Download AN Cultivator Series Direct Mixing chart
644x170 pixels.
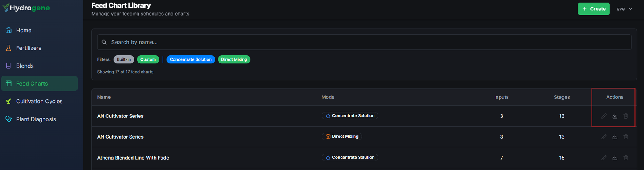615,137
